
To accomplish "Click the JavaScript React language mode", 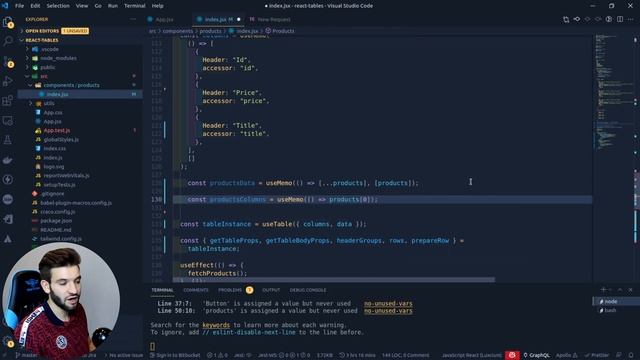I will coord(471,355).
